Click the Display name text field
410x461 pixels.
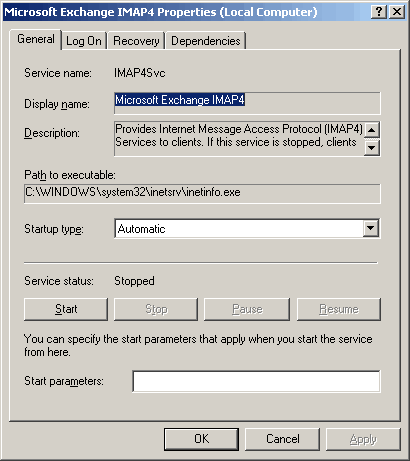pos(247,103)
